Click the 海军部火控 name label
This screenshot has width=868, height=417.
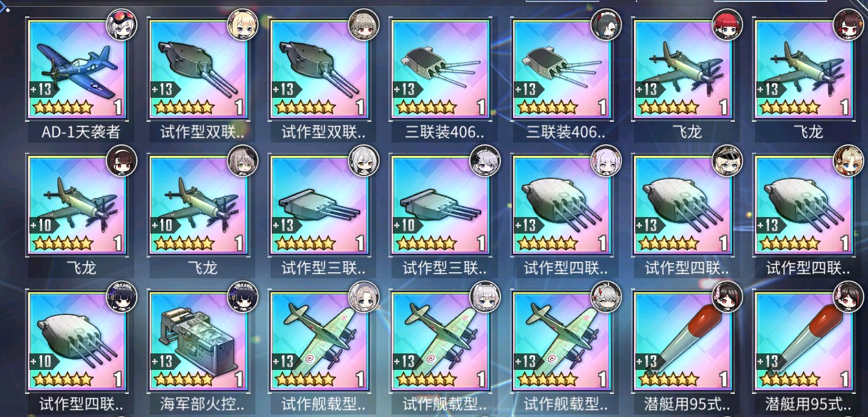[x=197, y=404]
